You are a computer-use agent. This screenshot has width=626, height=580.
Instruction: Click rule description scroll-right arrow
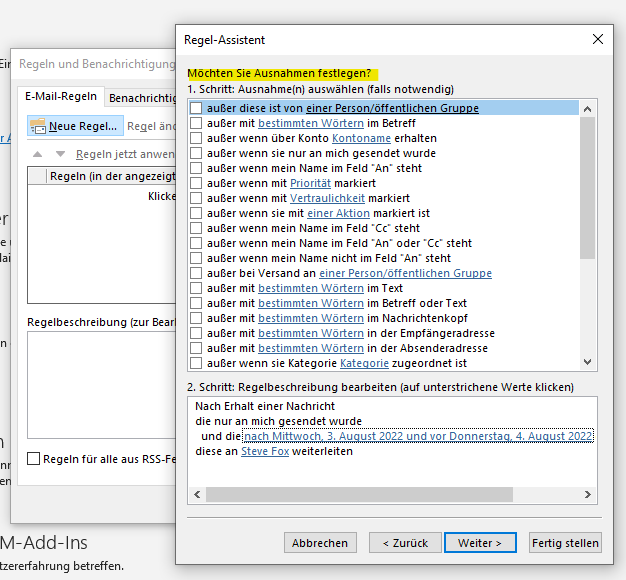[x=587, y=495]
